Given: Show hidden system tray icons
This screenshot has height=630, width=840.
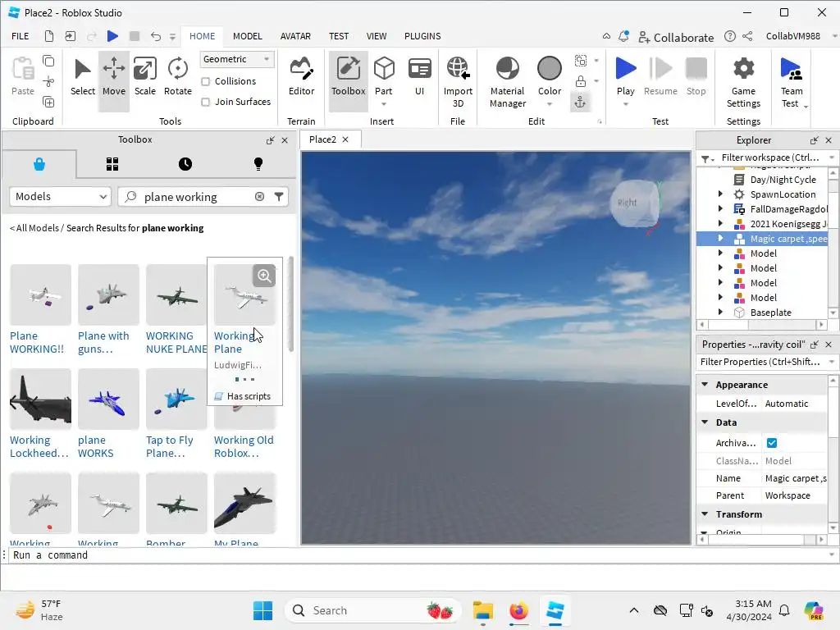Looking at the screenshot, I should 634,610.
